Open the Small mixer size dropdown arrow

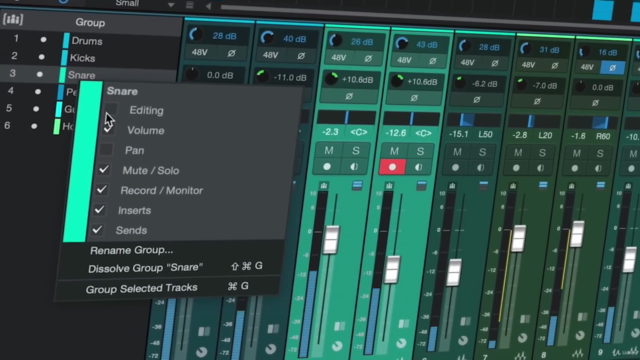point(171,5)
